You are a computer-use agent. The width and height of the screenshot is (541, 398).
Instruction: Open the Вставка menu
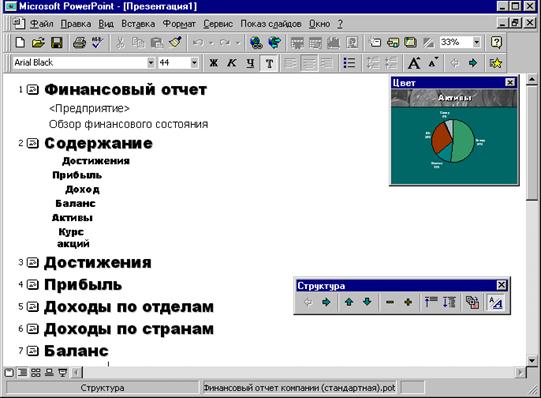[138, 24]
